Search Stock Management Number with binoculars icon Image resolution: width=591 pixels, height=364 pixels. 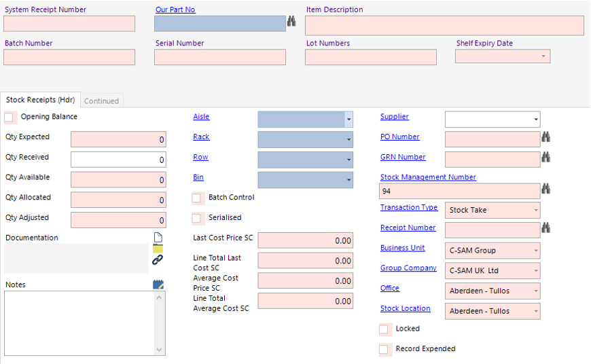(545, 189)
